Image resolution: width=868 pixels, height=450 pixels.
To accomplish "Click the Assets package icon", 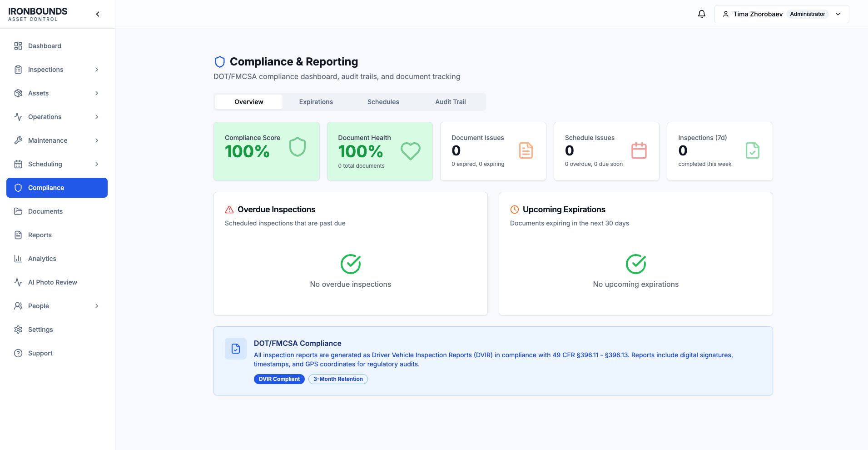I will click(x=18, y=93).
